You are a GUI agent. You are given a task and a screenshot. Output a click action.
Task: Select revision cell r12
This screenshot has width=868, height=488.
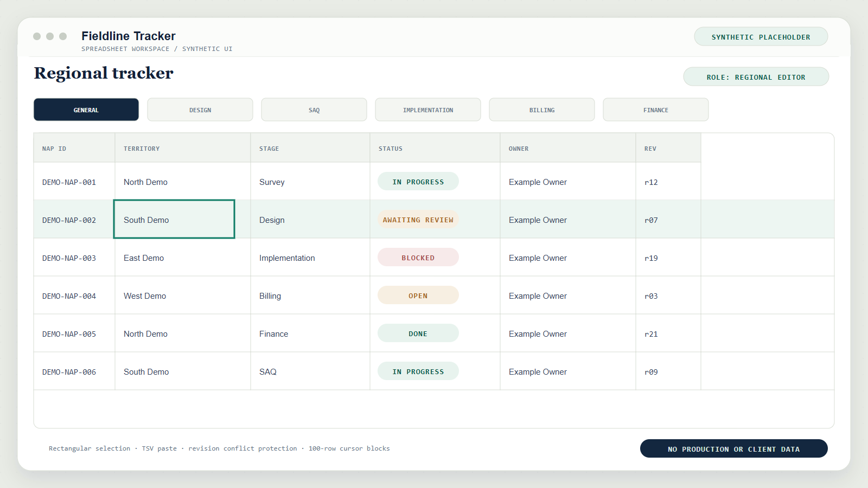tap(668, 182)
